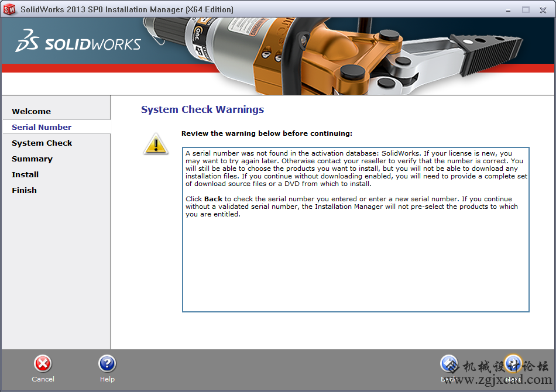
Task: Click the red Cancel icon
Action: [43, 364]
